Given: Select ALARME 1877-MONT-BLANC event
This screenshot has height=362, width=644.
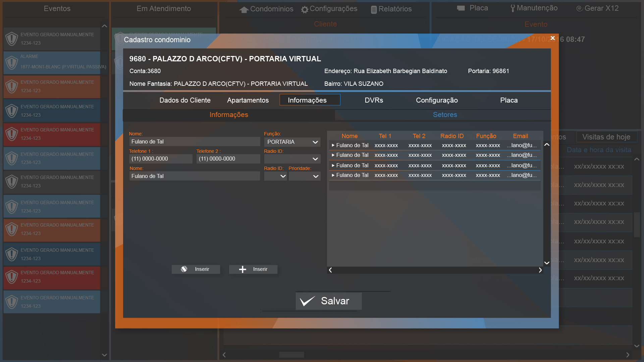Looking at the screenshot, I should (x=52, y=63).
